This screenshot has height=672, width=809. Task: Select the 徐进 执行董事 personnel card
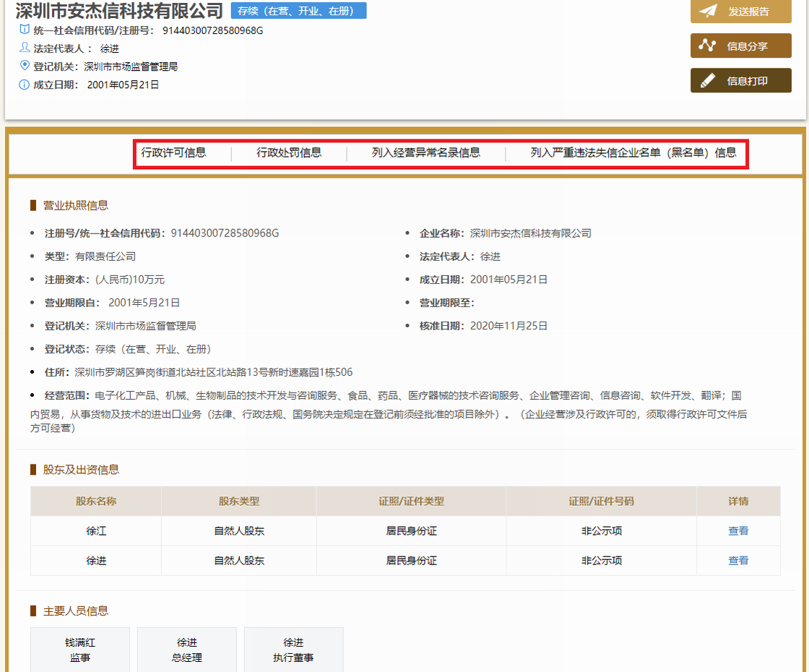pos(293,650)
